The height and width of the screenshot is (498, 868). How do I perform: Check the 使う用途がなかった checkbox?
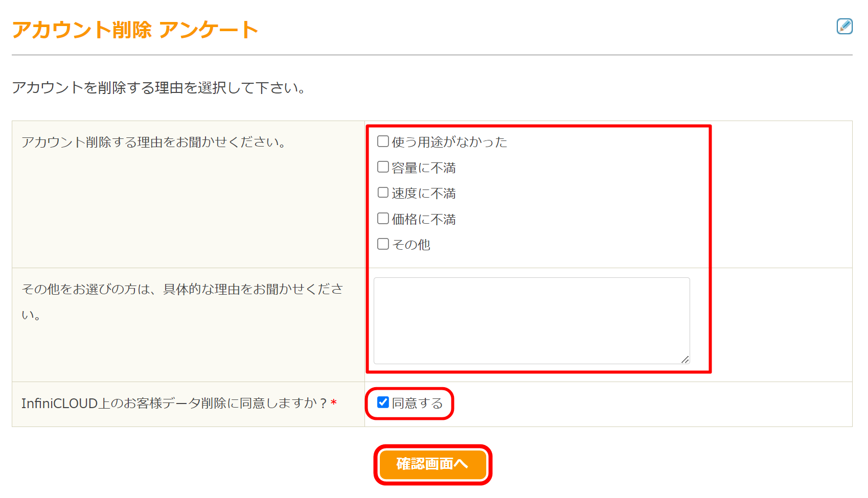pos(383,141)
